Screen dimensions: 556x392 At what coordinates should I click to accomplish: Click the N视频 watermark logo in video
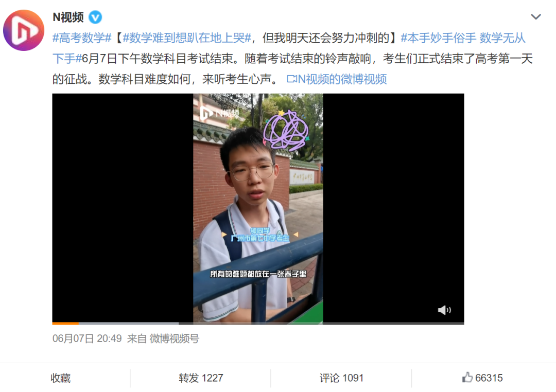(x=220, y=113)
